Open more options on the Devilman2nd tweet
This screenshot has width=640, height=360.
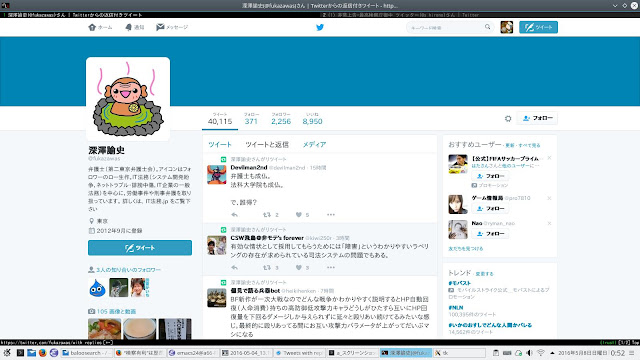(331, 215)
